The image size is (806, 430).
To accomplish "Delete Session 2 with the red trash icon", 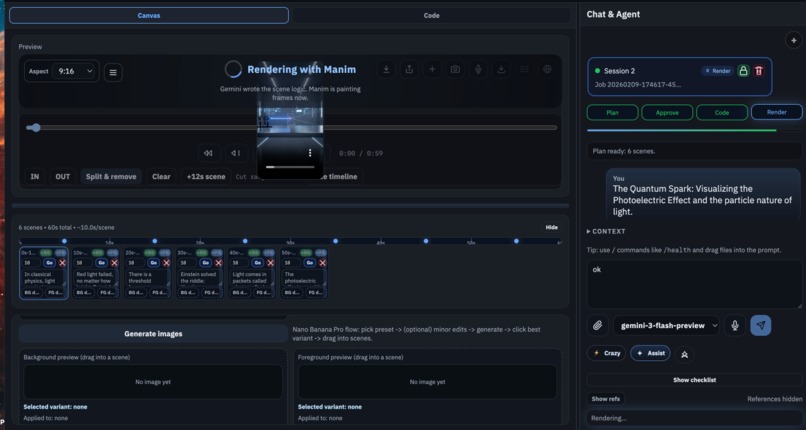I will [759, 71].
